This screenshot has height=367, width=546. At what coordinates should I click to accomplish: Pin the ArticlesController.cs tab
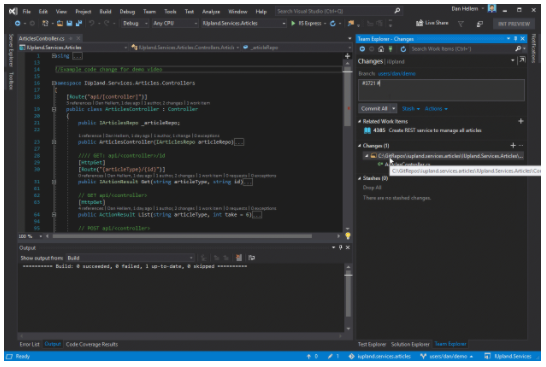click(71, 38)
